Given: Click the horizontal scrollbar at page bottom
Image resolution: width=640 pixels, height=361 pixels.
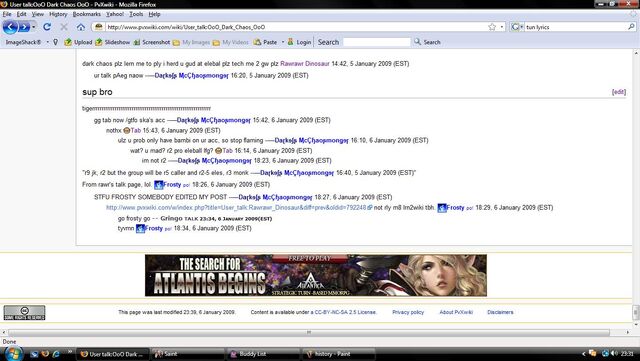Looking at the screenshot, I should click(x=309, y=332).
